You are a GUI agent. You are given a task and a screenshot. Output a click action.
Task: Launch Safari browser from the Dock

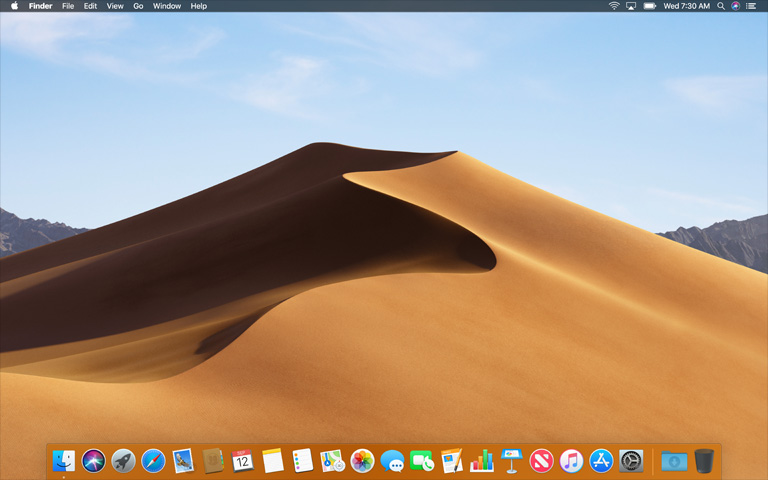coord(153,461)
